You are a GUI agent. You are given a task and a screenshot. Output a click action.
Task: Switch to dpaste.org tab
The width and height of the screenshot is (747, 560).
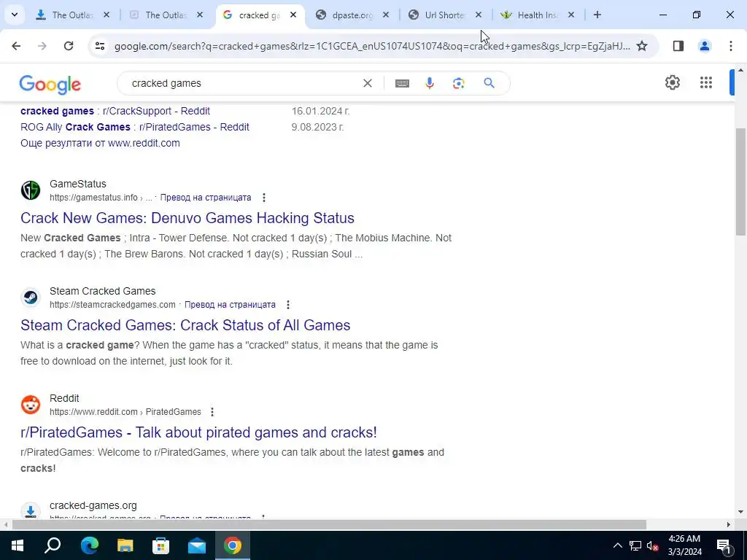tap(352, 15)
